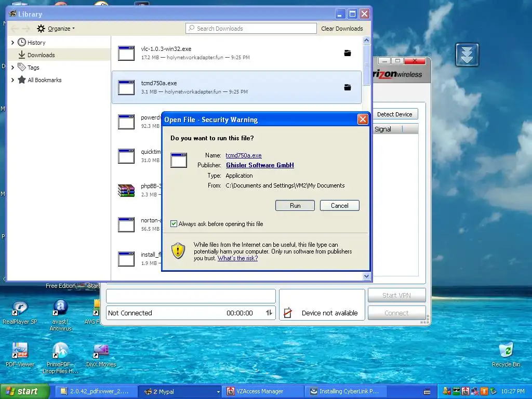The image size is (532, 399).
Task: Select the vlc-1.0.3-win32.exe file name
Action: click(x=166, y=49)
